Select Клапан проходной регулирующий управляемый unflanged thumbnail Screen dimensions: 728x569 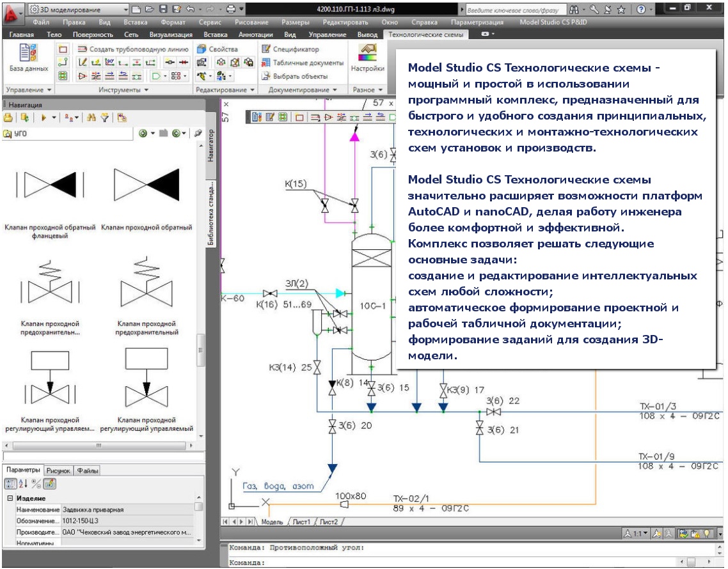146,378
